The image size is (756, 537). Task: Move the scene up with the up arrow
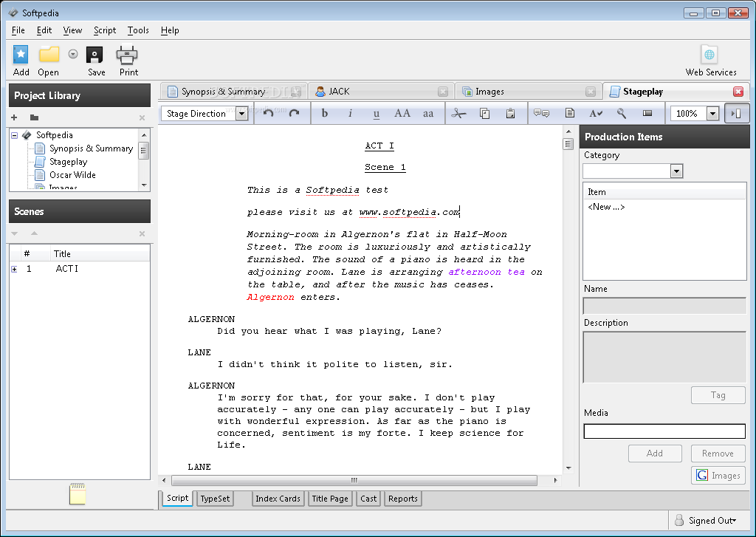coord(34,233)
